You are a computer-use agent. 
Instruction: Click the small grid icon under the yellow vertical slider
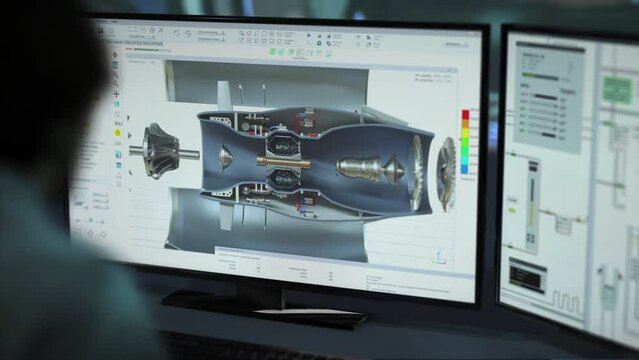pyautogui.click(x=530, y=238)
